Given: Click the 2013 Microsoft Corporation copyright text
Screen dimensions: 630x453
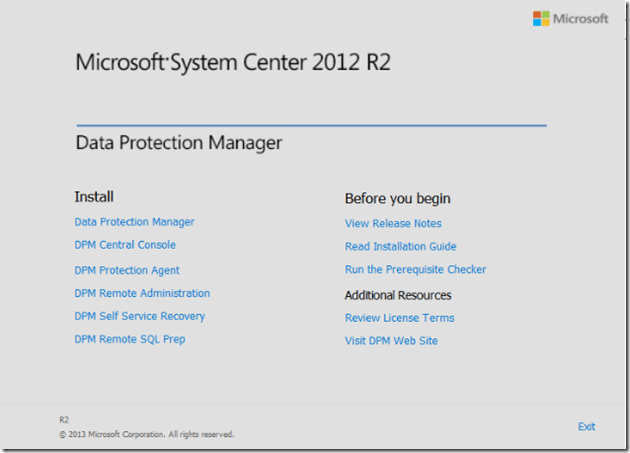Looking at the screenshot, I should 146,434.
